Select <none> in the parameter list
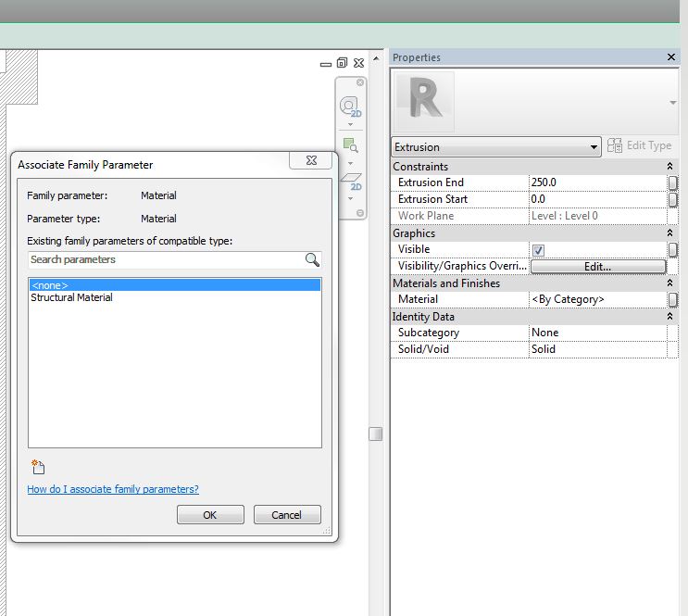This screenshot has height=616, width=688. [175, 285]
